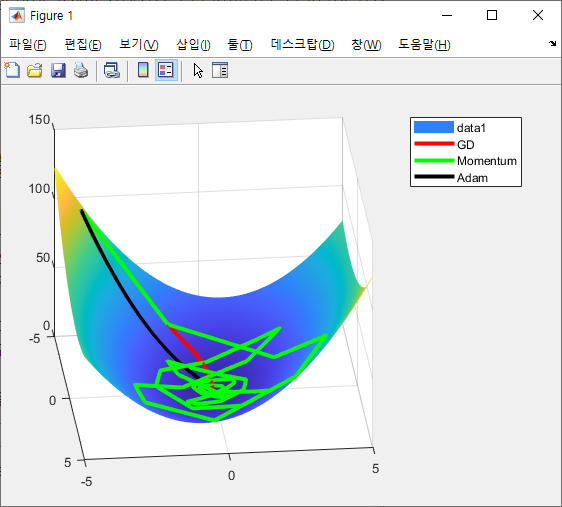Open the 보기(V) menu
This screenshot has width=562, height=507.
(139, 44)
